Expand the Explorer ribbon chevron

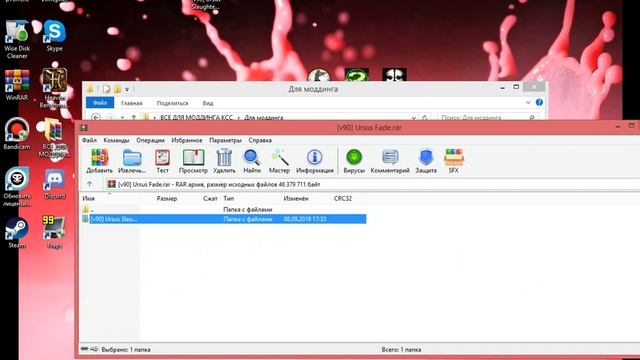(528, 102)
